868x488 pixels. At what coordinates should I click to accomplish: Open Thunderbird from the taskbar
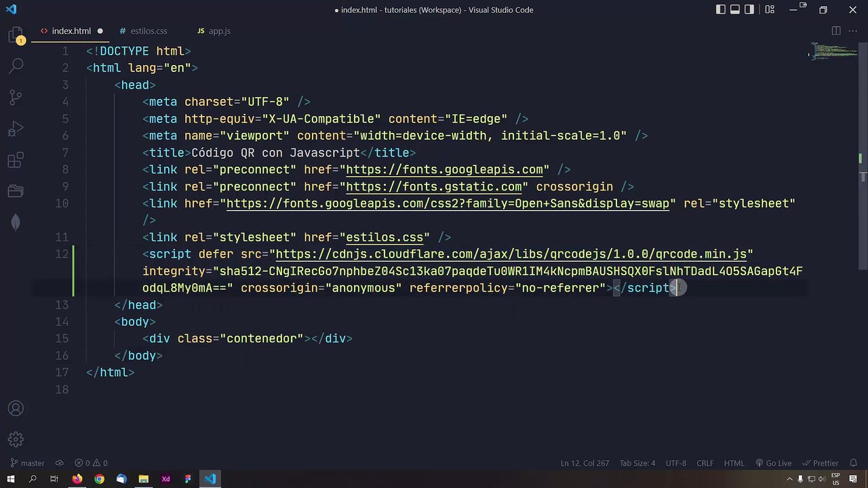121,479
